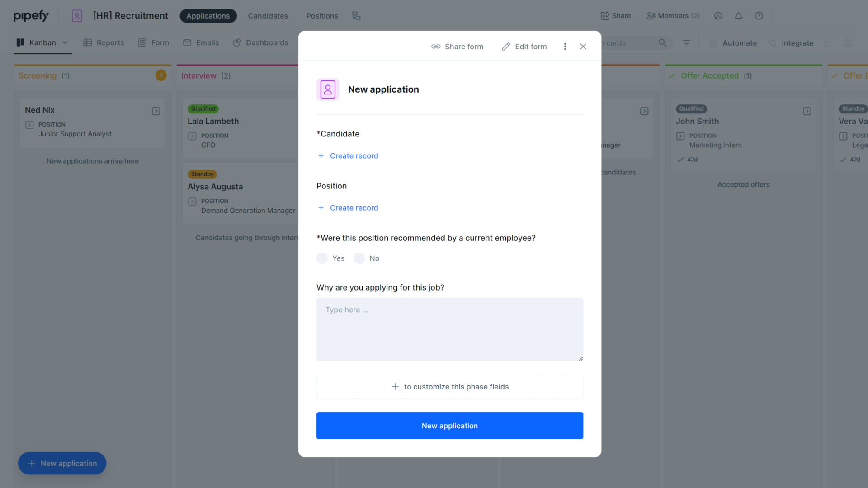Click the notifications bell icon
This screenshot has width=868, height=488.
[x=738, y=16]
